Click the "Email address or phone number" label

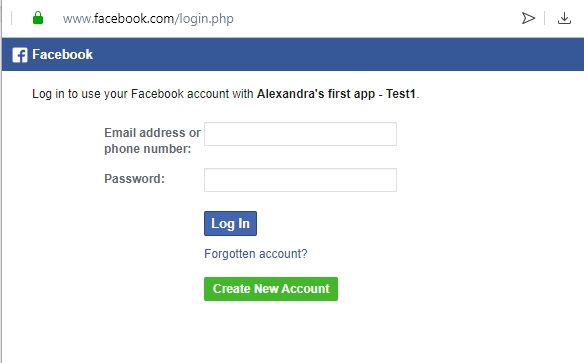tap(152, 141)
